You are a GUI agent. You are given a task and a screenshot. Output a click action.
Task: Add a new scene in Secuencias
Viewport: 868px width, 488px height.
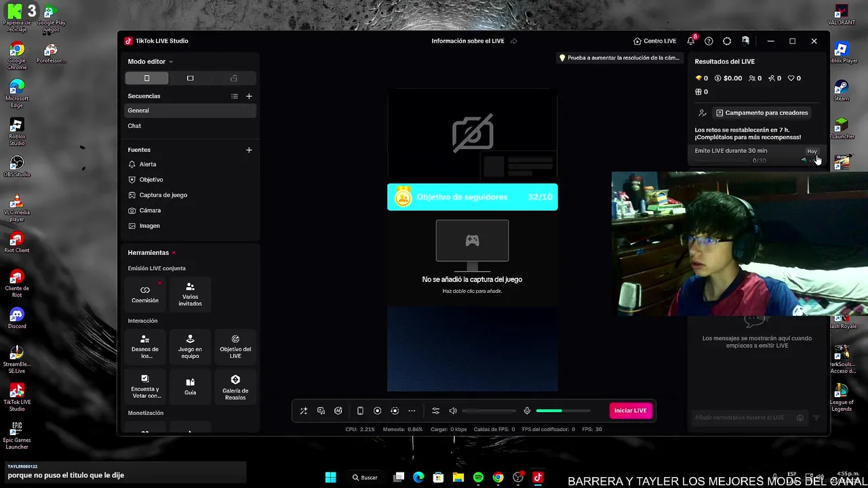coord(249,96)
